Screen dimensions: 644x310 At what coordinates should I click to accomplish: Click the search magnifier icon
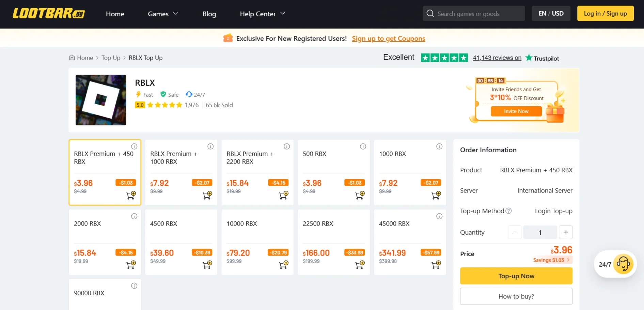coord(430,14)
